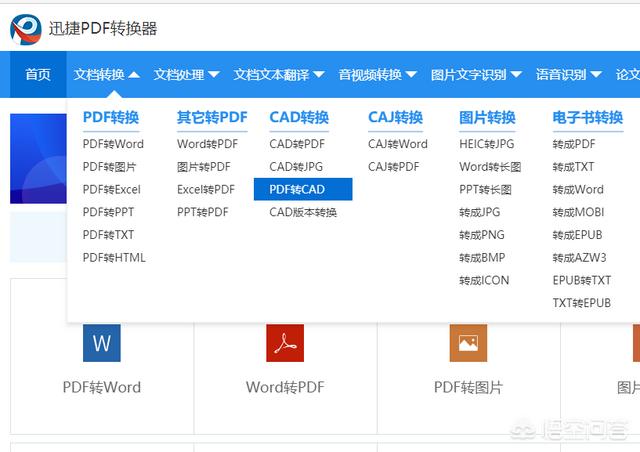Select CAD版本转换 menu entry
Viewport: 640px width, 452px height.
coord(303,212)
